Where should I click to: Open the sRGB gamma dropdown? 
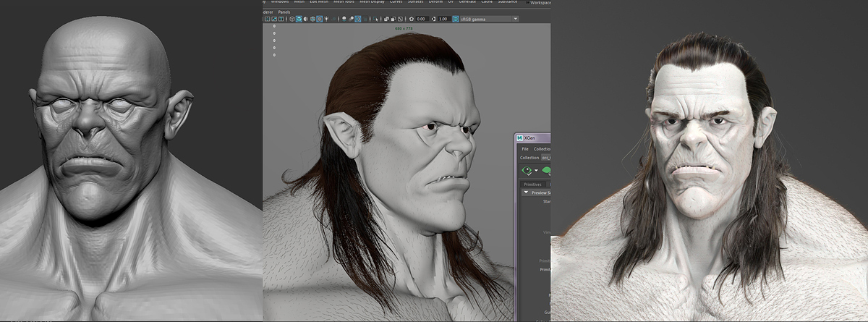point(490,19)
